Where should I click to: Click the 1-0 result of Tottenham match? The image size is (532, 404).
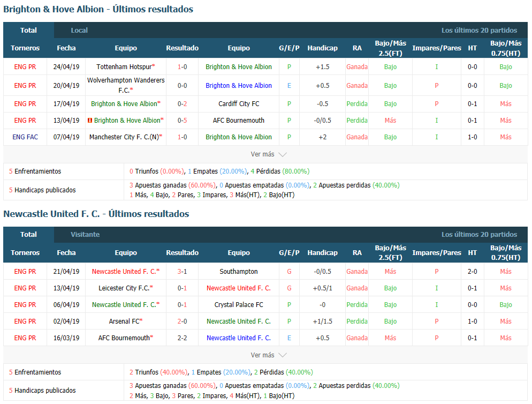click(182, 67)
